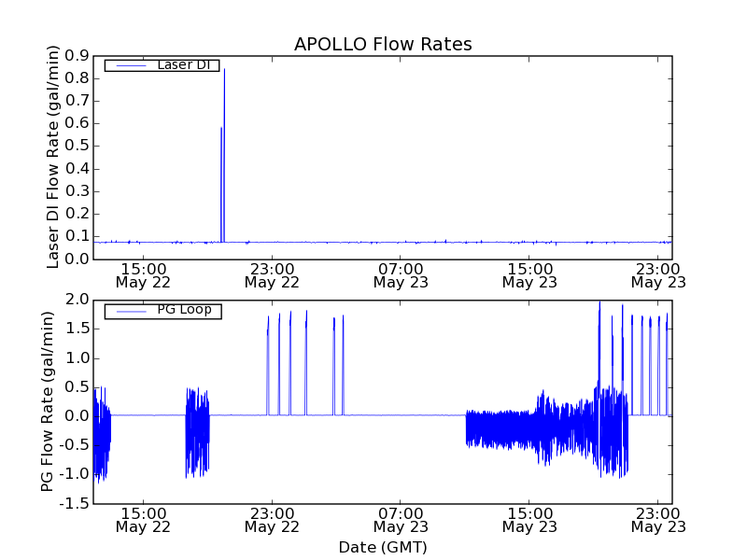The image size is (747, 560).
Task: Click the blue line sample in the Laser DI legend
Action: (x=131, y=65)
